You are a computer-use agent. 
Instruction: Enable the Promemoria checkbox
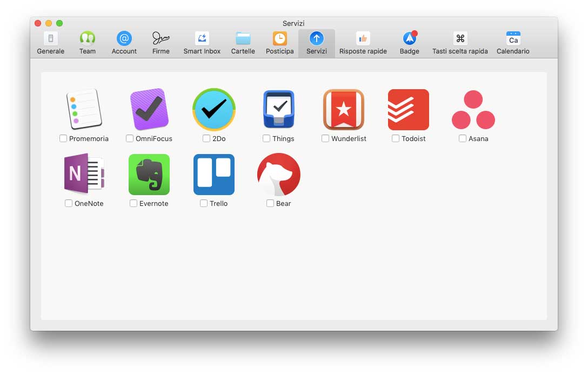[63, 138]
